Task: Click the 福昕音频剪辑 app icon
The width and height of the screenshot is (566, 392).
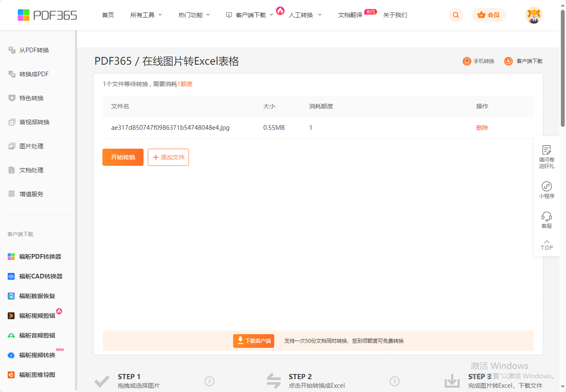Action: point(11,335)
